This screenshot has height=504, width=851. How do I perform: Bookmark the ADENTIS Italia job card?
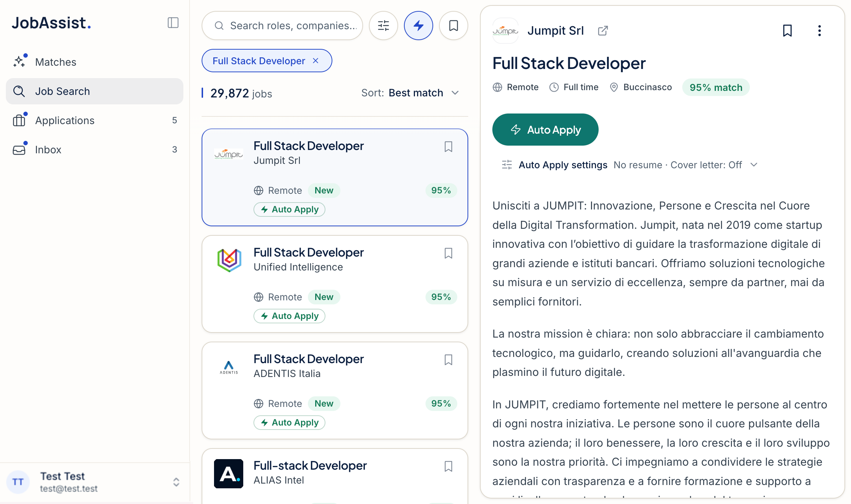pyautogui.click(x=449, y=360)
